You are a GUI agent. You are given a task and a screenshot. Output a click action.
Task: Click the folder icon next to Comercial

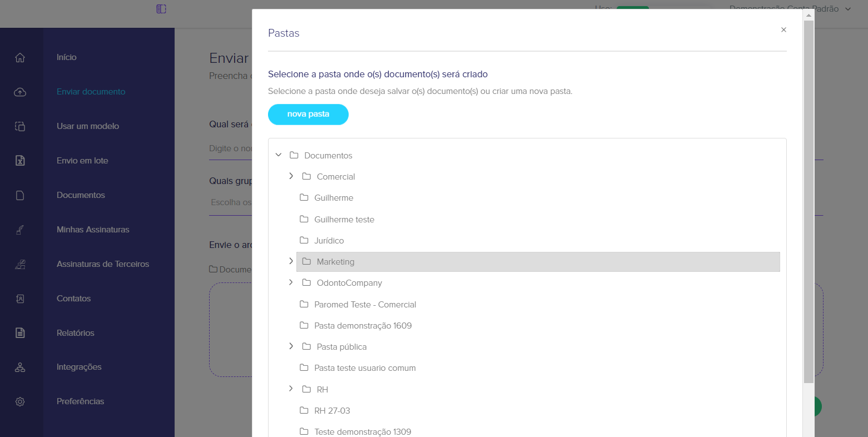306,176
